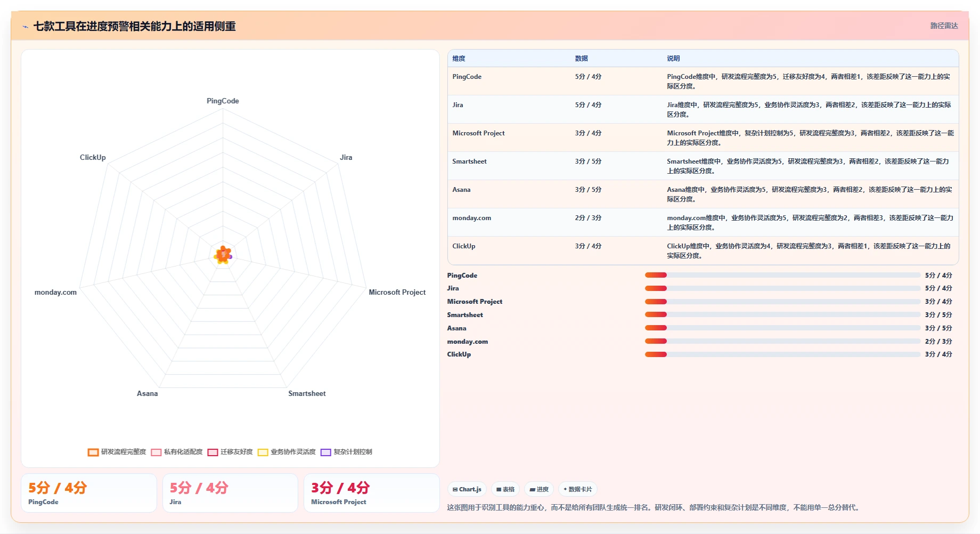Toggle the 复杂计划控制 legend item
The height and width of the screenshot is (534, 980).
(346, 452)
